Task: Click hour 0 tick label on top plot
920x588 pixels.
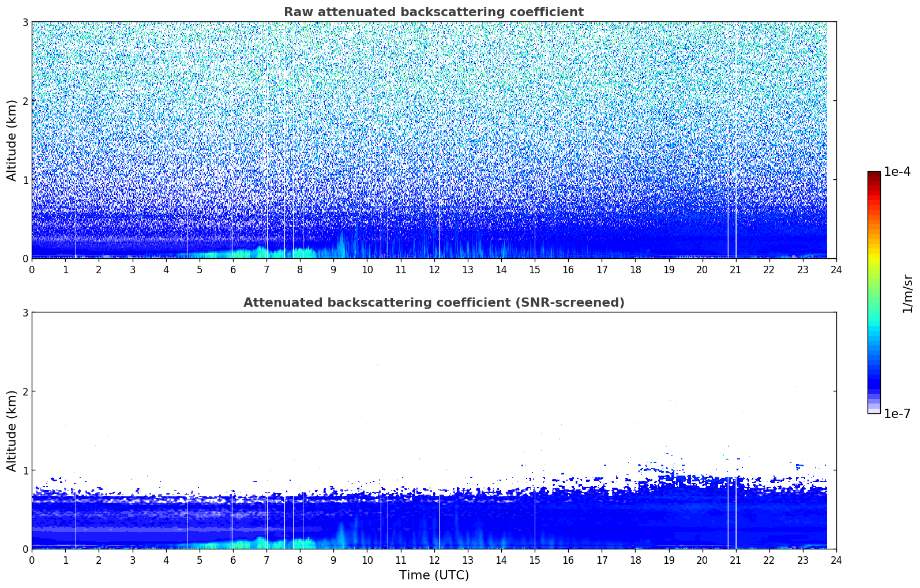Action: 32,269
